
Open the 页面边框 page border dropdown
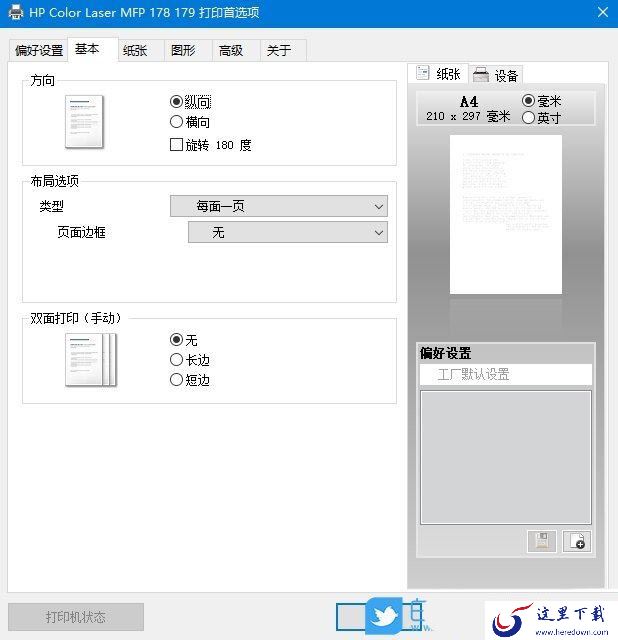(x=288, y=232)
